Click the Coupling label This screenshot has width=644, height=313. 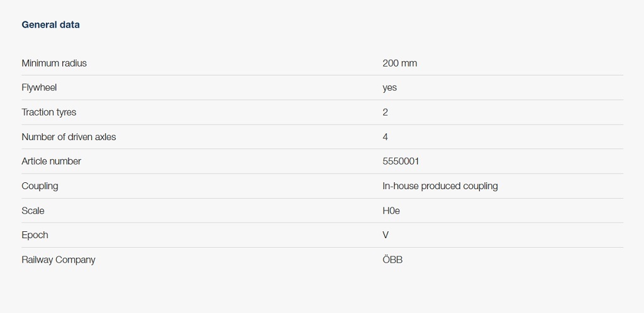tap(40, 185)
